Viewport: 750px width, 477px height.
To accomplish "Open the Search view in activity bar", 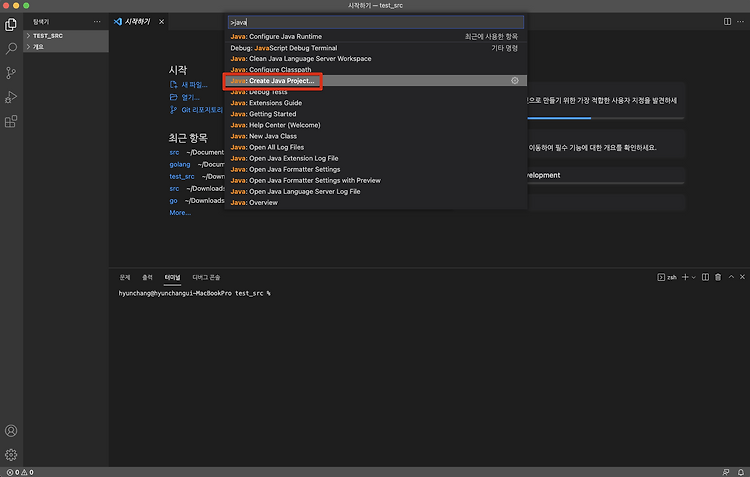I will (x=11, y=48).
